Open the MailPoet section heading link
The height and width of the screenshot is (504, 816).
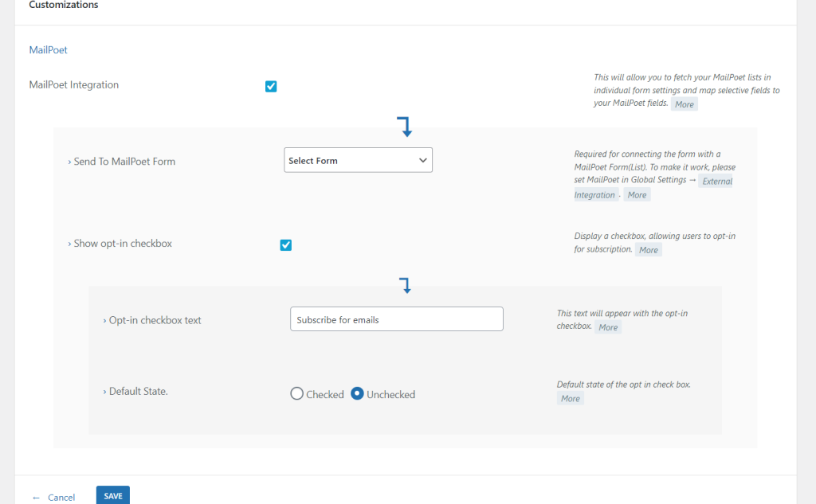point(48,49)
